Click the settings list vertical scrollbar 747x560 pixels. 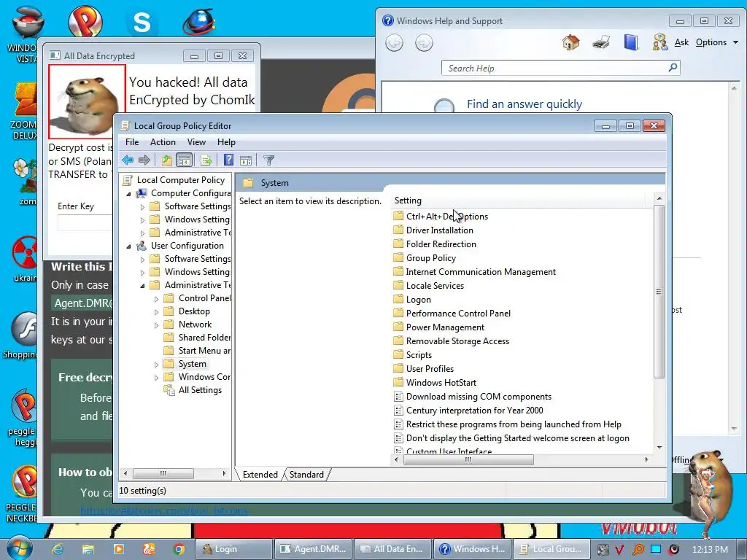click(x=659, y=292)
